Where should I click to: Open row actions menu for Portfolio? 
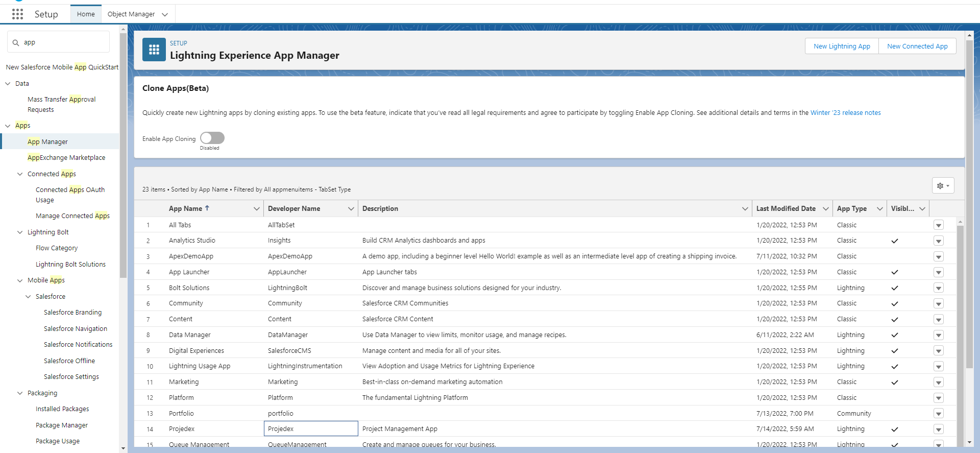tap(939, 414)
